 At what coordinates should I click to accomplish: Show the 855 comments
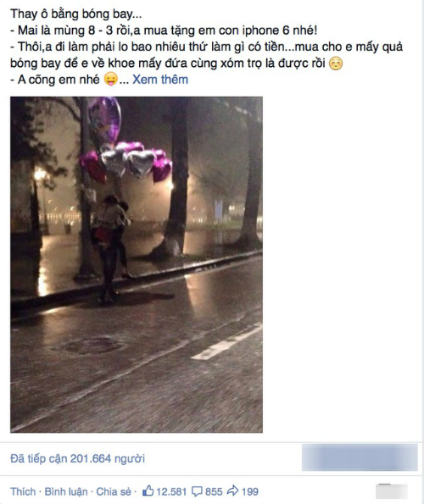(x=214, y=491)
